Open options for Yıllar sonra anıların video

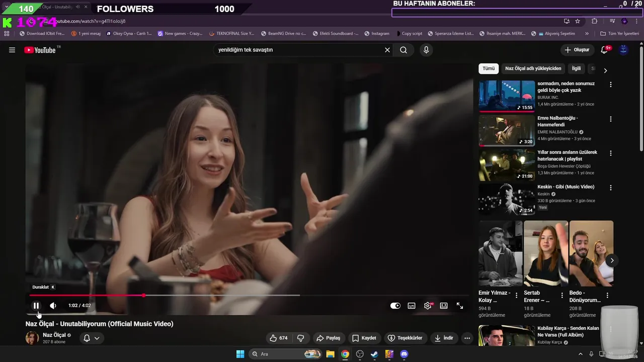coord(611,153)
